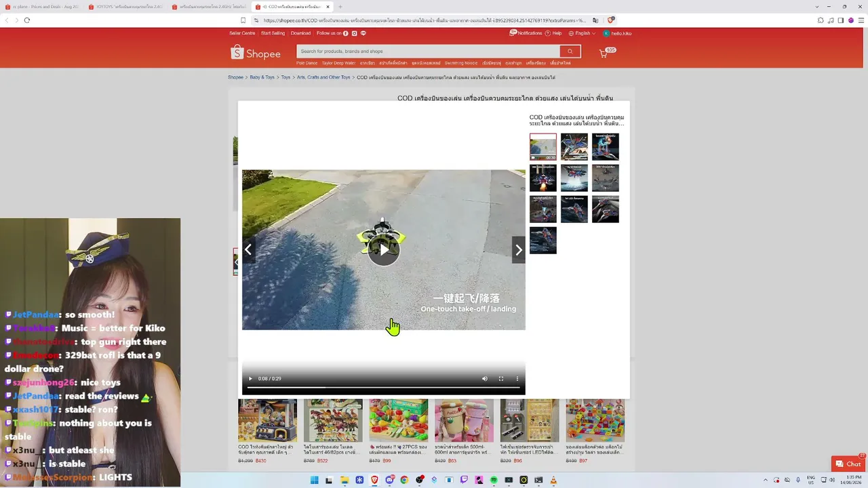Switch to the third browser tab

tap(209, 7)
